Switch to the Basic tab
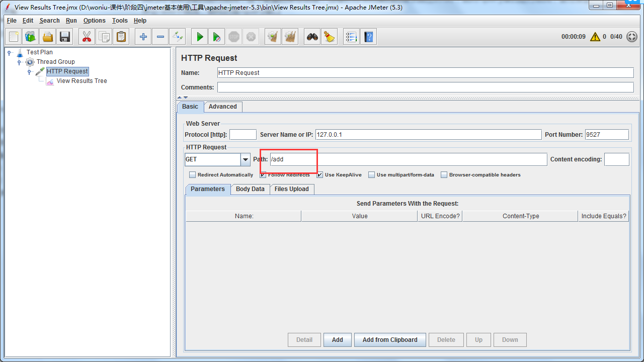The height and width of the screenshot is (362, 644). (x=190, y=107)
